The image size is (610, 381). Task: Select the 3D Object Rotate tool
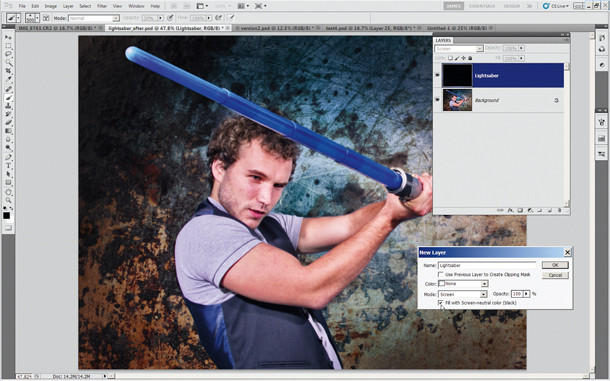[x=8, y=192]
